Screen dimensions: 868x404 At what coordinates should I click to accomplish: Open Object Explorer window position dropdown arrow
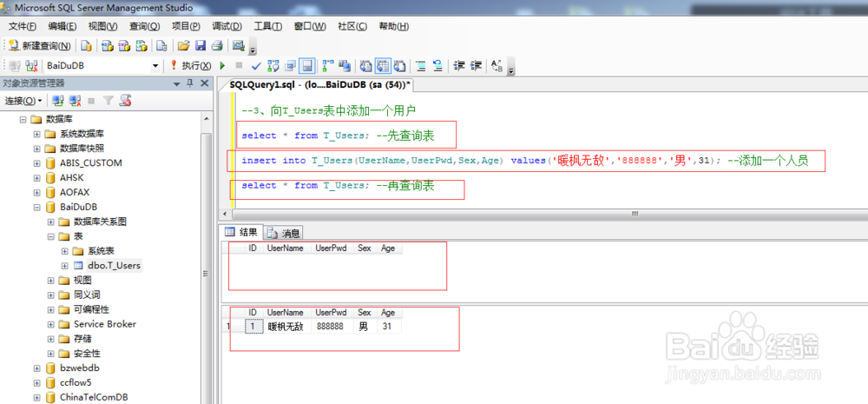[176, 84]
